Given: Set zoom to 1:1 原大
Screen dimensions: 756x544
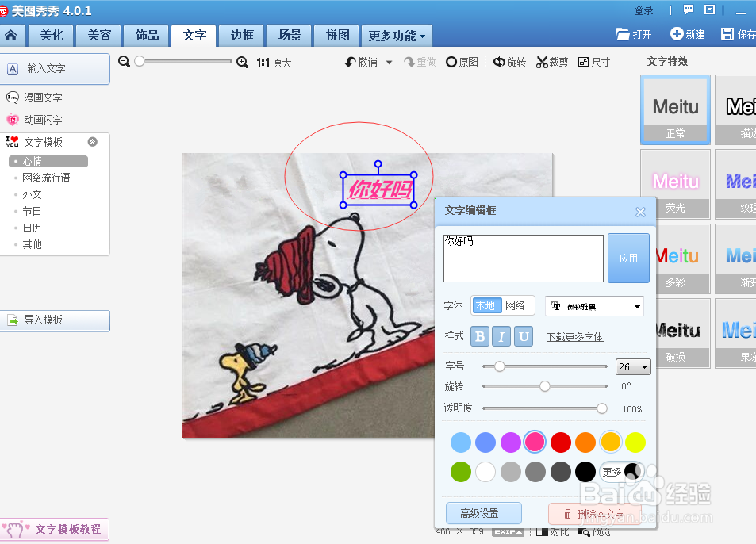Looking at the screenshot, I should 274,63.
